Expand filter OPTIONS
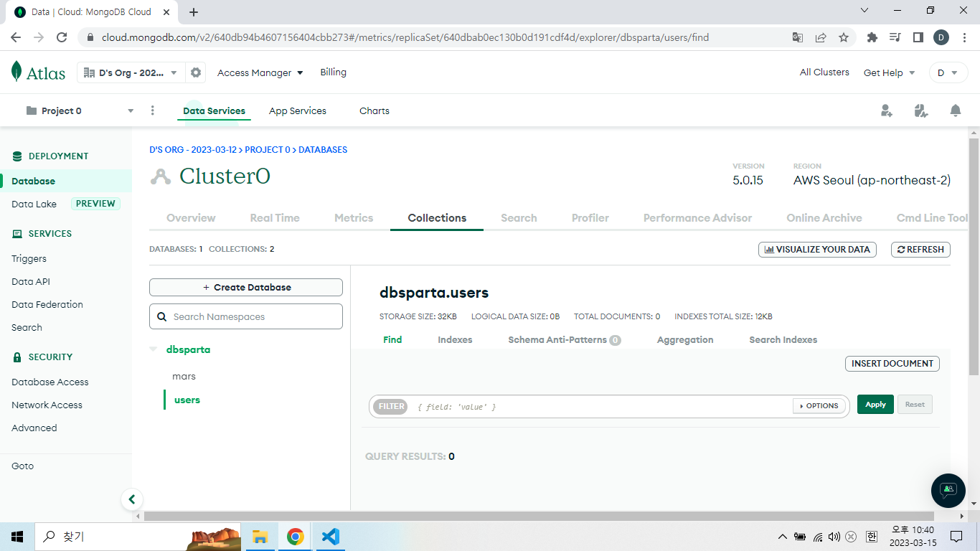 [819, 406]
